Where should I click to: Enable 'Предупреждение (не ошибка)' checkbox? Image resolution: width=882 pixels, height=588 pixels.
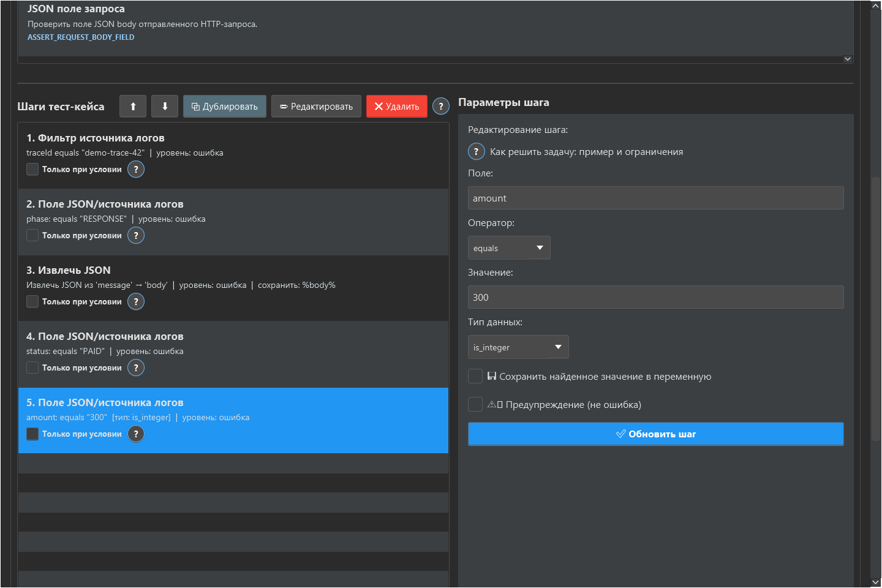(475, 405)
